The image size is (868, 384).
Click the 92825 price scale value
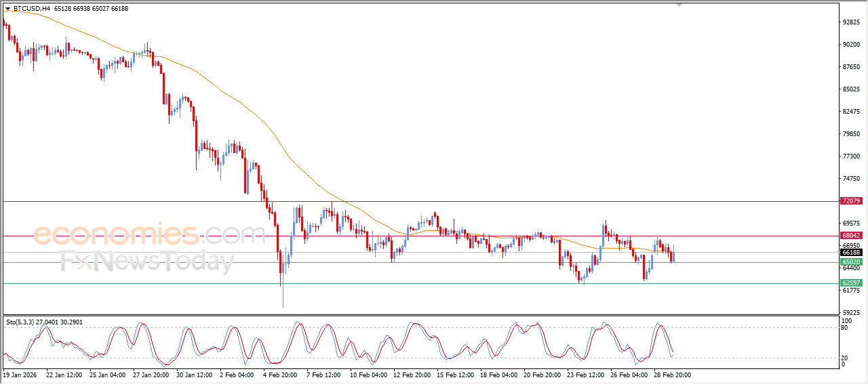(851, 22)
